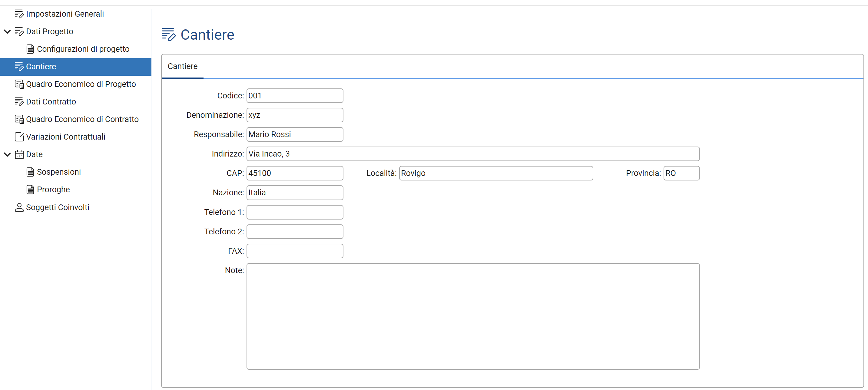Viewport: 868px width, 390px height.
Task: Open the Proroghe section
Action: pyautogui.click(x=53, y=190)
